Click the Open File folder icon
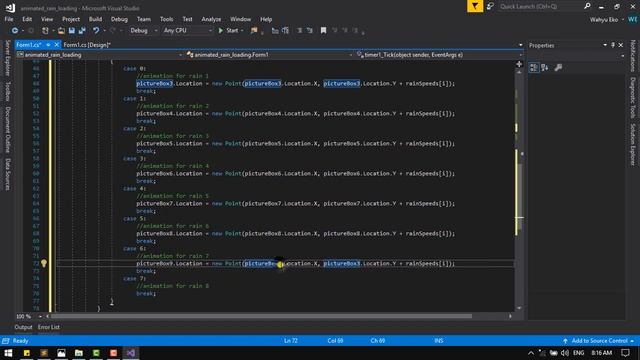 coord(61,31)
